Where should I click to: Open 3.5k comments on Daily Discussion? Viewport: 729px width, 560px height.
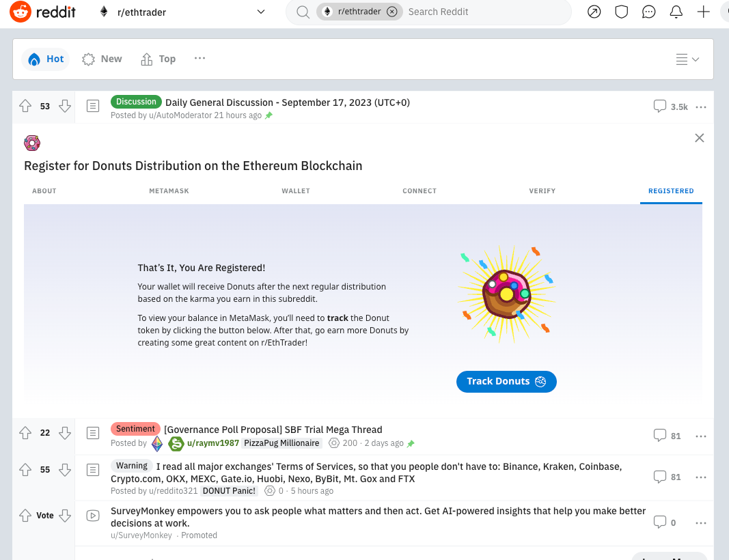tap(670, 107)
